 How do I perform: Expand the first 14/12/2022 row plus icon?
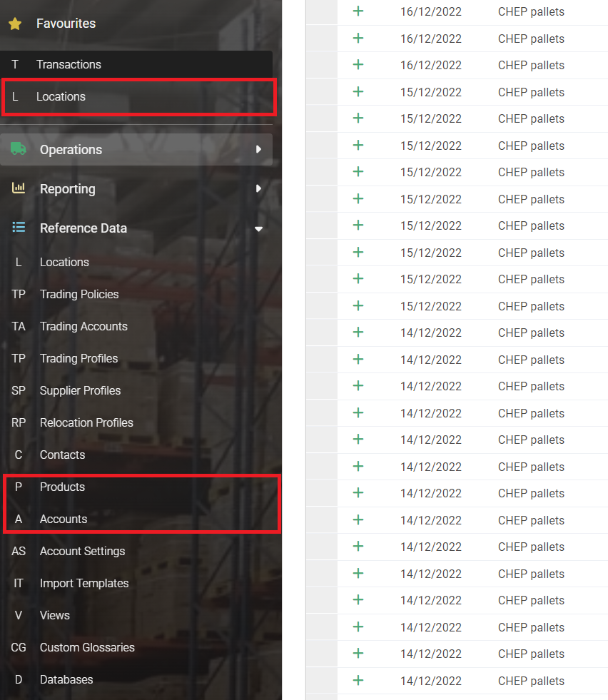(358, 332)
